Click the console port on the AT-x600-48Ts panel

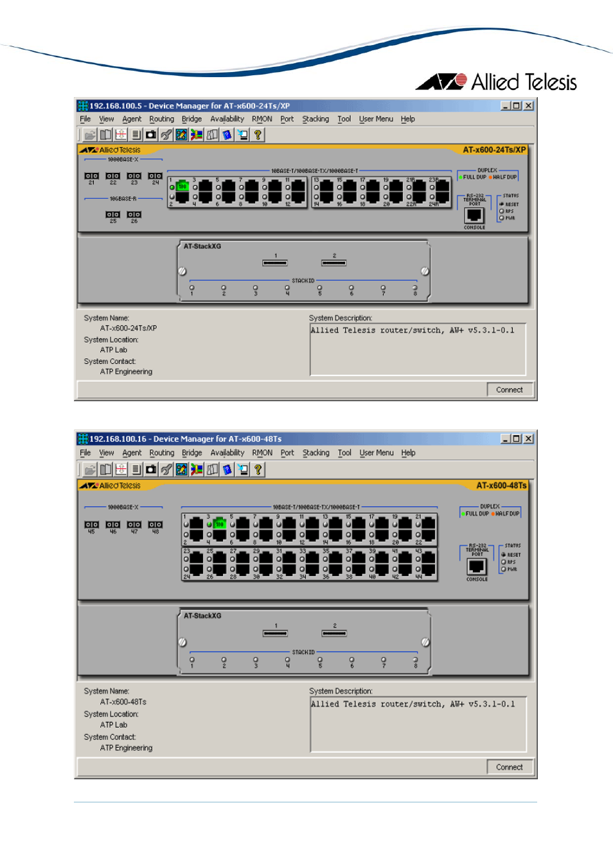476,566
